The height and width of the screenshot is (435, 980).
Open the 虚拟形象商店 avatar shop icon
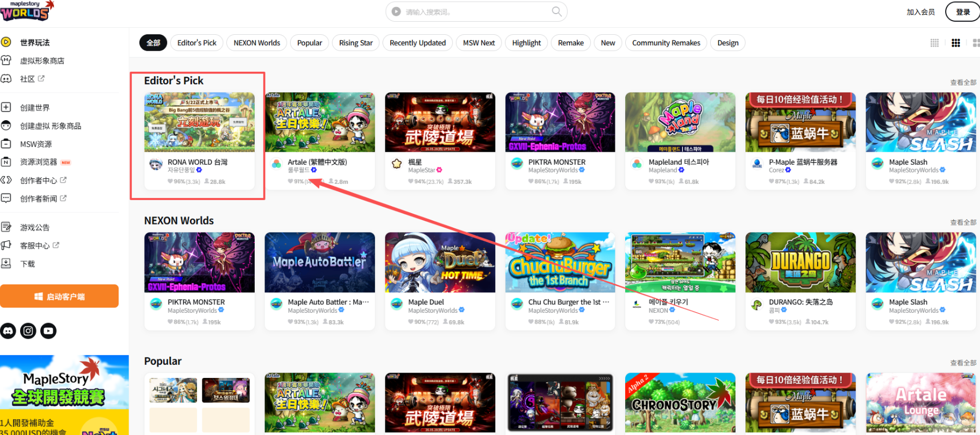click(x=6, y=60)
